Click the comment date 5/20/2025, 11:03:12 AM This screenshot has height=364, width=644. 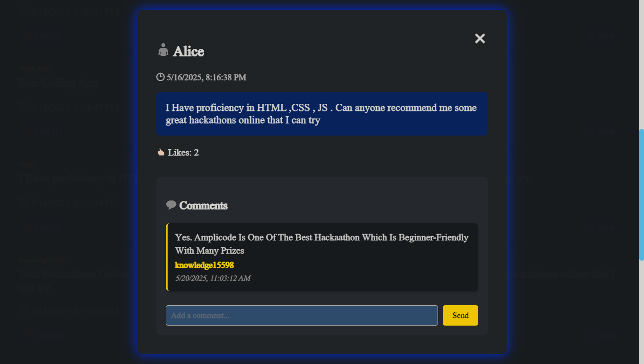coord(213,278)
